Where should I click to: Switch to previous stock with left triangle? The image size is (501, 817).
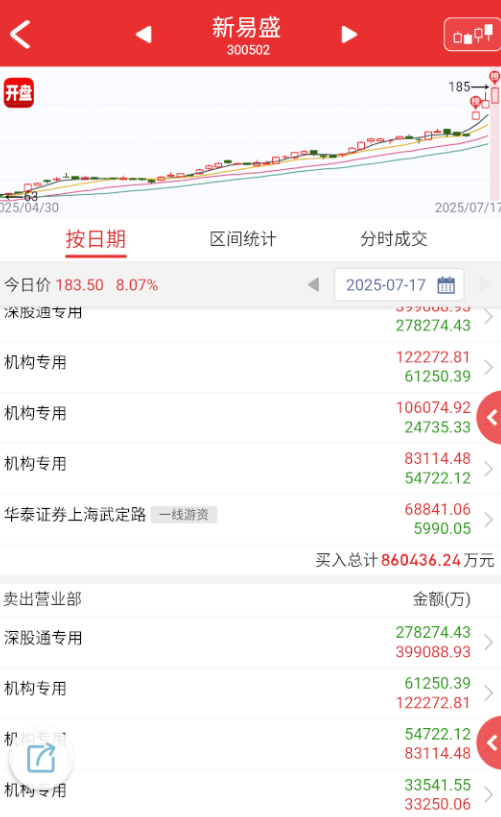point(144,34)
